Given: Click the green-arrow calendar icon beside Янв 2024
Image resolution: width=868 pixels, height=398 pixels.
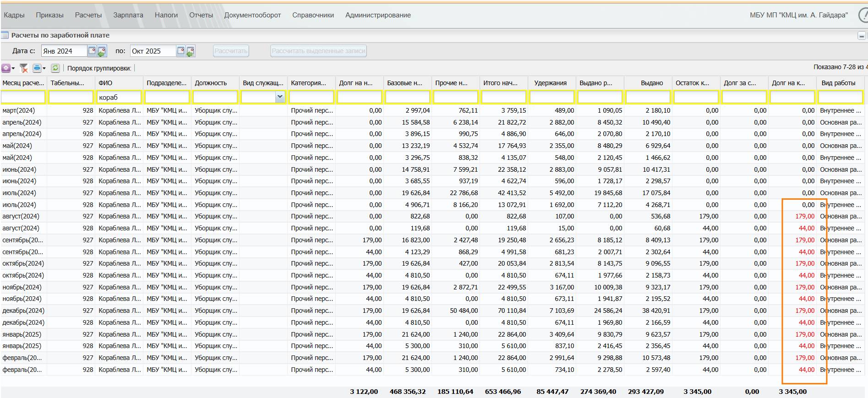Looking at the screenshot, I should (102, 51).
